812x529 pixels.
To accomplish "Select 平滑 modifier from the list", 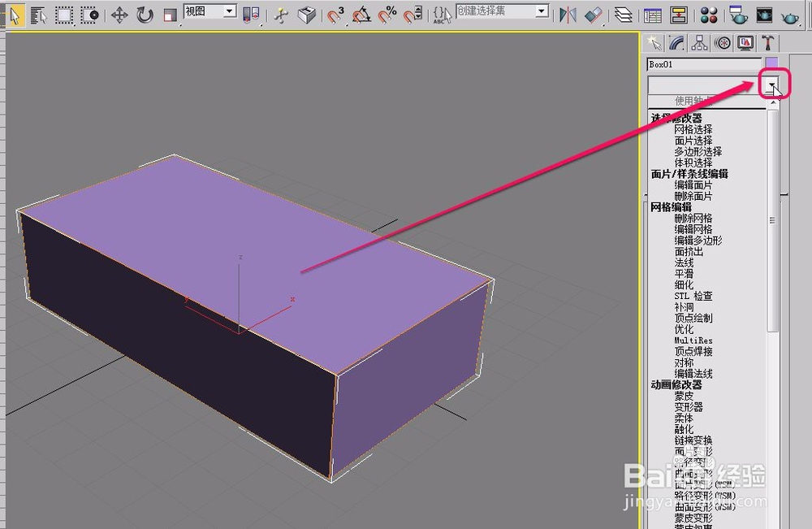I will pos(684,274).
